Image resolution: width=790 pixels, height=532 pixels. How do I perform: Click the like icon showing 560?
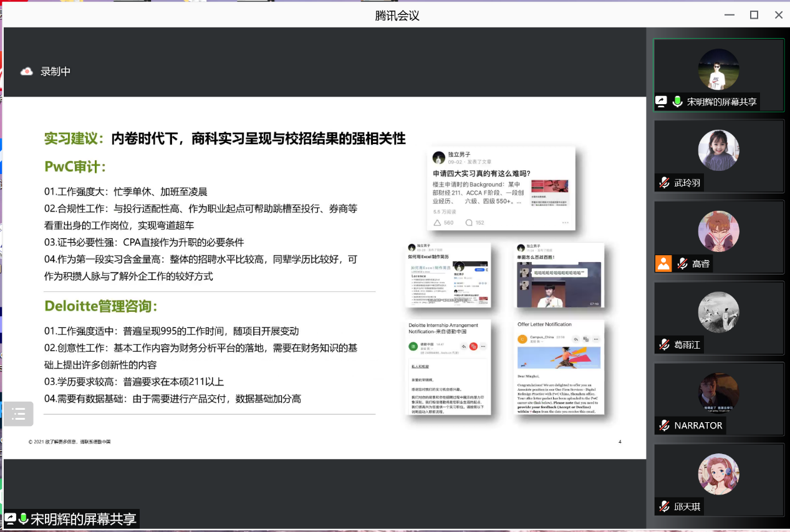437,223
